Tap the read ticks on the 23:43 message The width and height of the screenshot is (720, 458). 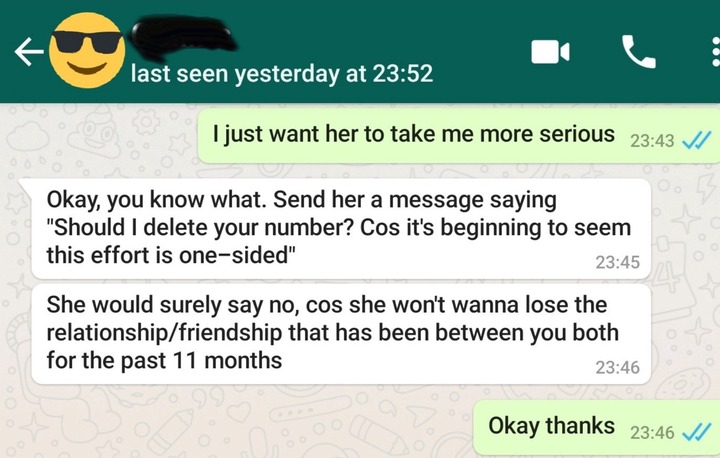click(x=697, y=140)
